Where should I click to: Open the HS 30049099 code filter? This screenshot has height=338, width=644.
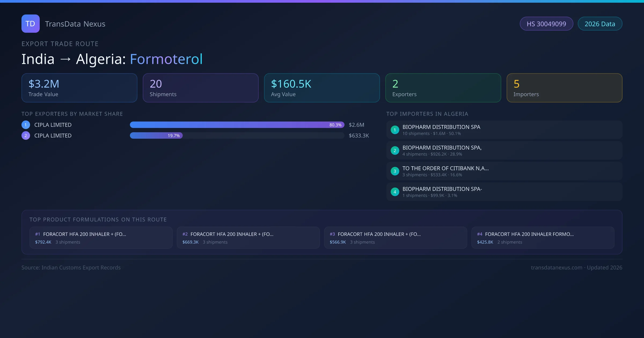click(546, 24)
